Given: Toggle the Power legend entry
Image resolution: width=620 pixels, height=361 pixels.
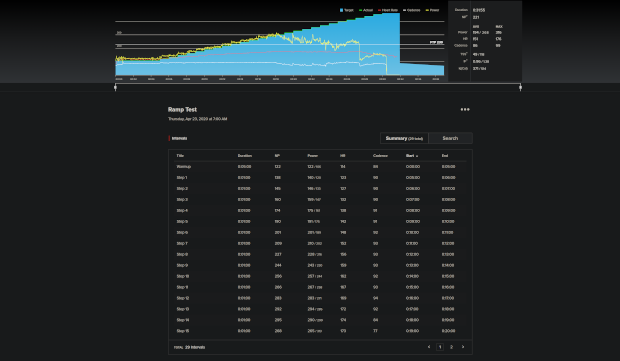Looking at the screenshot, I should point(432,10).
